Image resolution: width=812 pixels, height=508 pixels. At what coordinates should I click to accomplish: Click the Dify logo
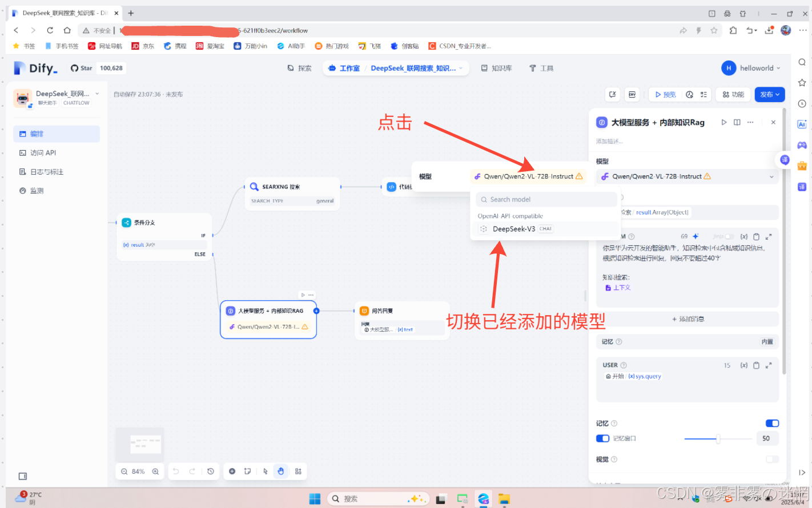[35, 68]
